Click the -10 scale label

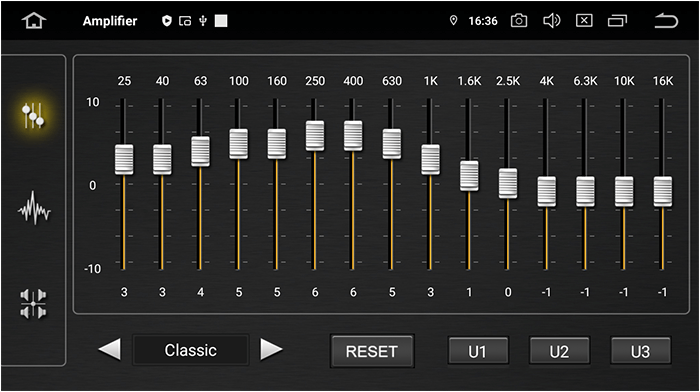(92, 269)
